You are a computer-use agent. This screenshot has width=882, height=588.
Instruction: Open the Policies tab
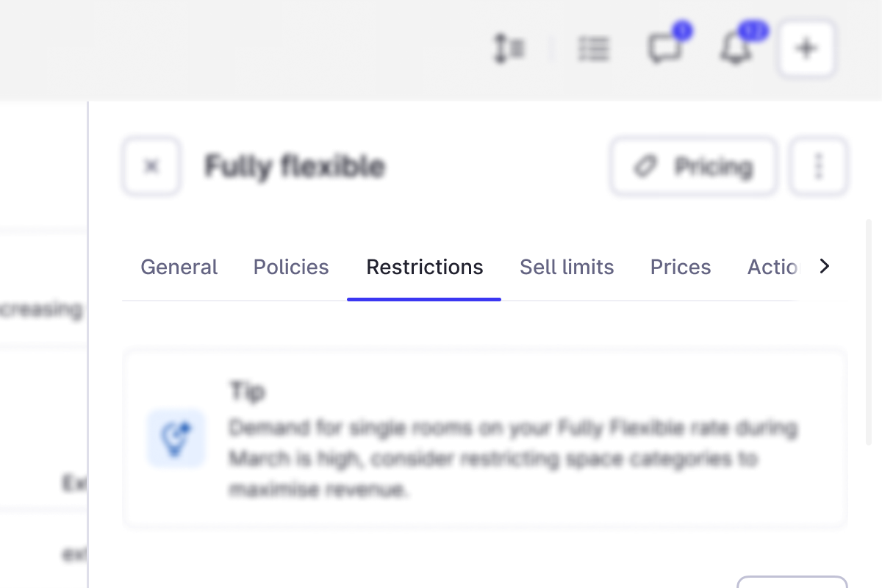click(x=291, y=267)
